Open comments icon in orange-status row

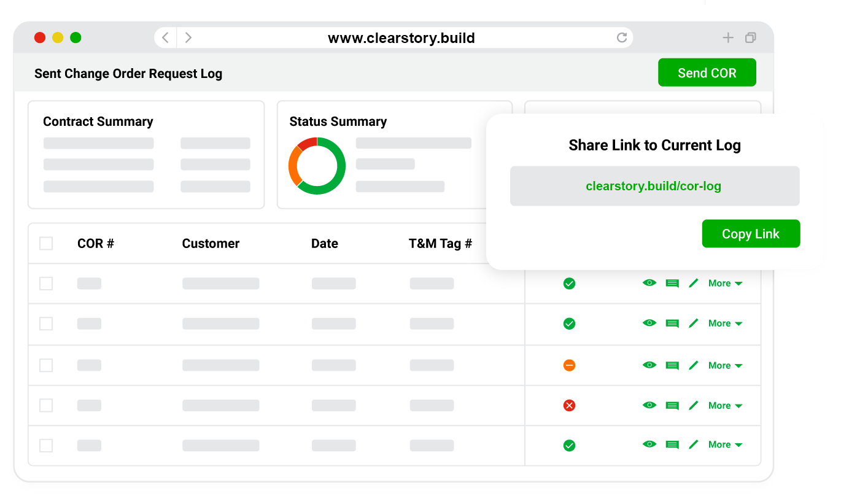pyautogui.click(x=672, y=366)
